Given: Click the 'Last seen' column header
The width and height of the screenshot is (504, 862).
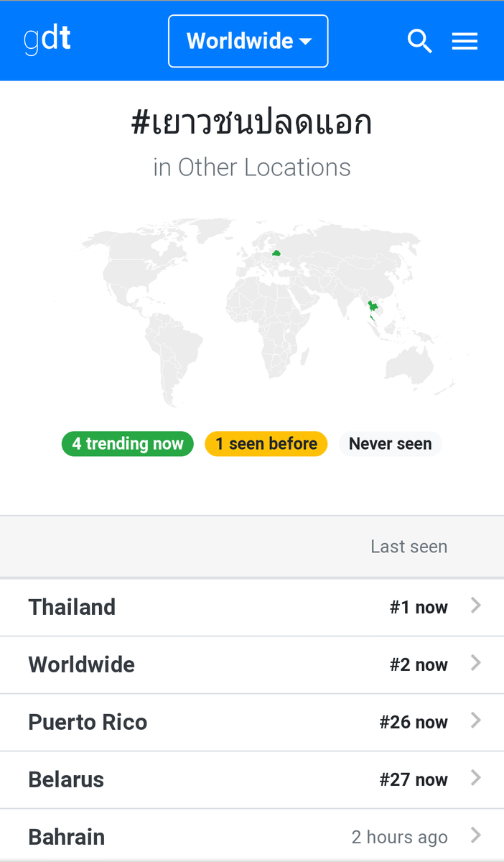Looking at the screenshot, I should [x=409, y=547].
